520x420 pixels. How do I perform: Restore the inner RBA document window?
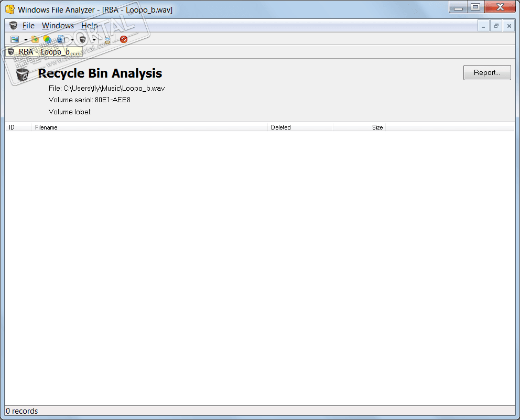[496, 26]
